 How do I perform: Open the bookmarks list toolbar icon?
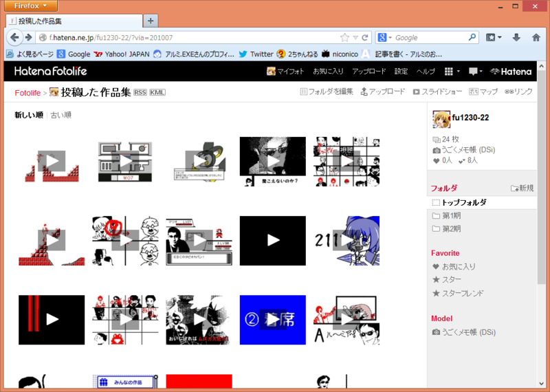493,38
